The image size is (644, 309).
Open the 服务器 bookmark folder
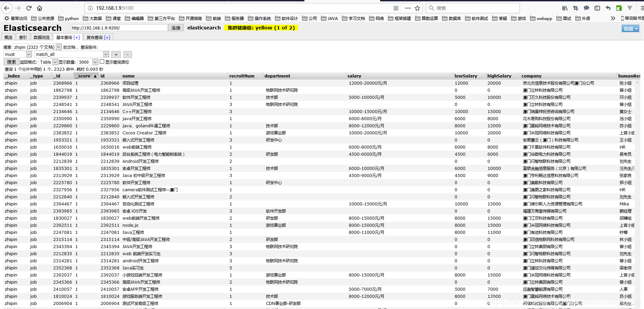tap(234, 18)
